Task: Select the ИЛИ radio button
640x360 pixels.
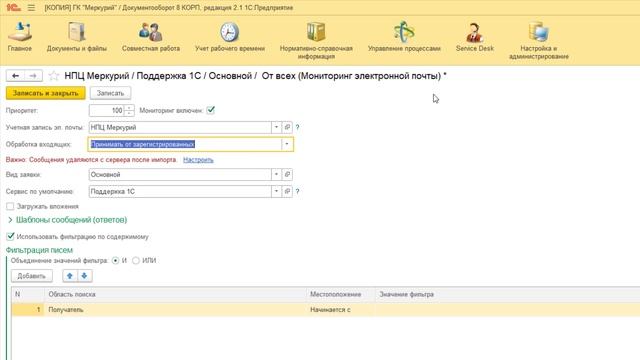Action: pos(136,260)
